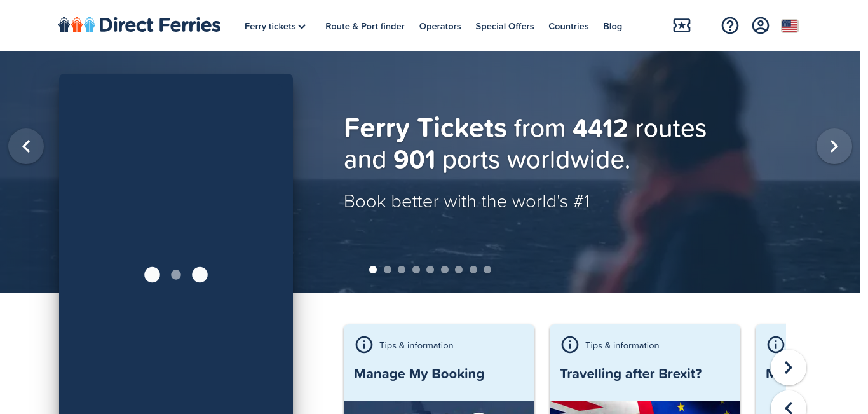Advance to next hero banner slide
The width and height of the screenshot is (868, 414).
pyautogui.click(x=834, y=146)
